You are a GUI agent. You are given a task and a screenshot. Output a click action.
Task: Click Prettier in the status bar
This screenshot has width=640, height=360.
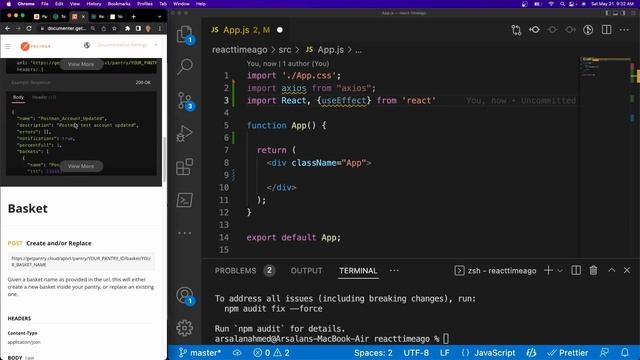tap(568, 353)
